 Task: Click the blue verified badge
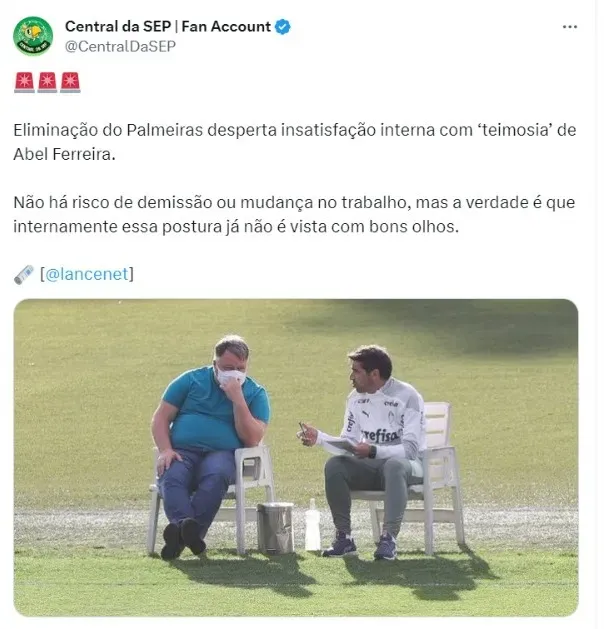(x=283, y=27)
